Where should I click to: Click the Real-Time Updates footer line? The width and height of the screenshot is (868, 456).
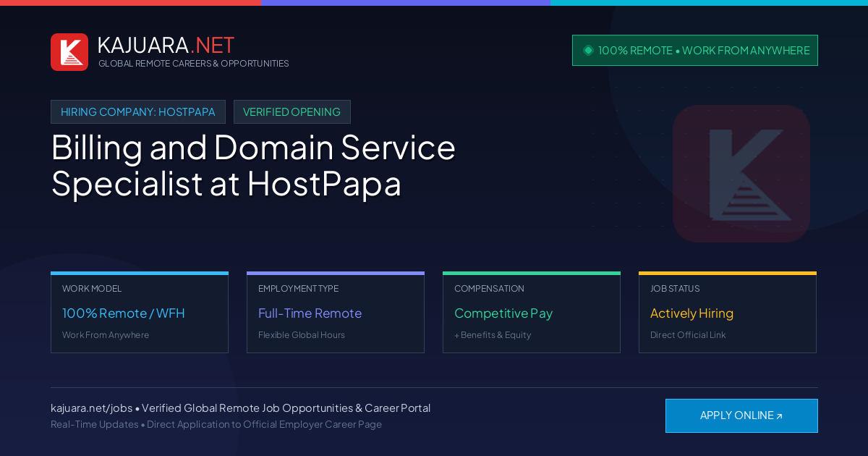216,424
